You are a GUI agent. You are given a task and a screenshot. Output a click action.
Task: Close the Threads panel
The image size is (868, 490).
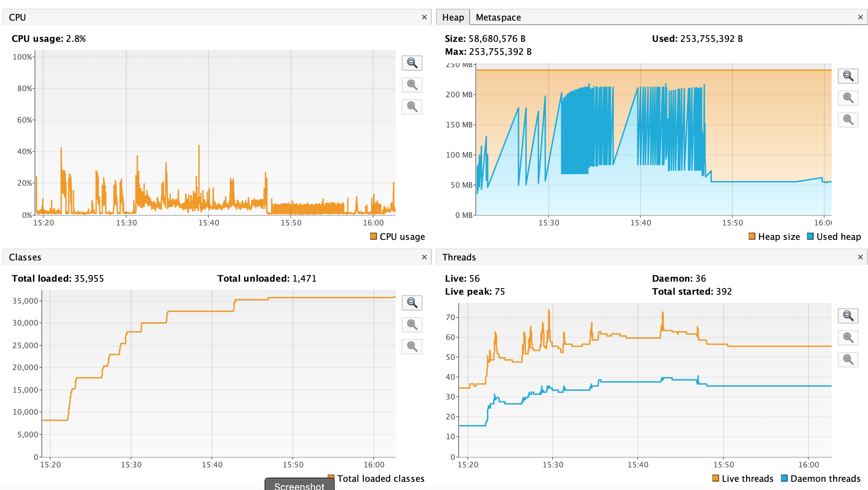pos(860,257)
